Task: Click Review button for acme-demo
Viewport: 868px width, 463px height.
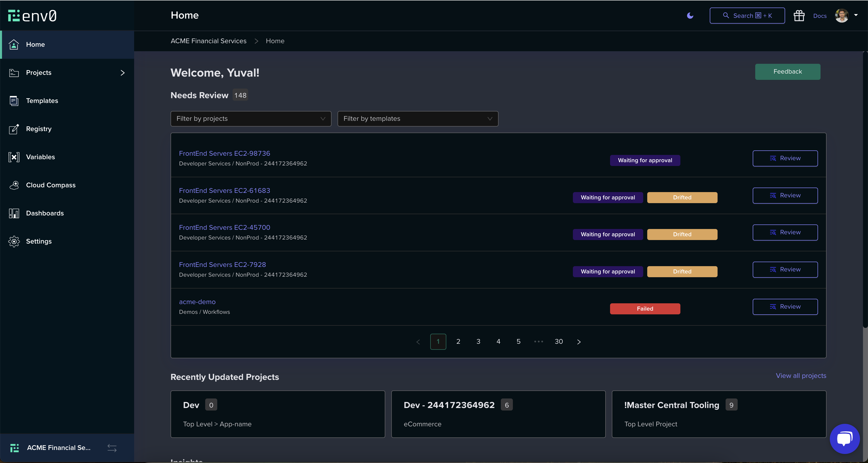Action: (785, 307)
